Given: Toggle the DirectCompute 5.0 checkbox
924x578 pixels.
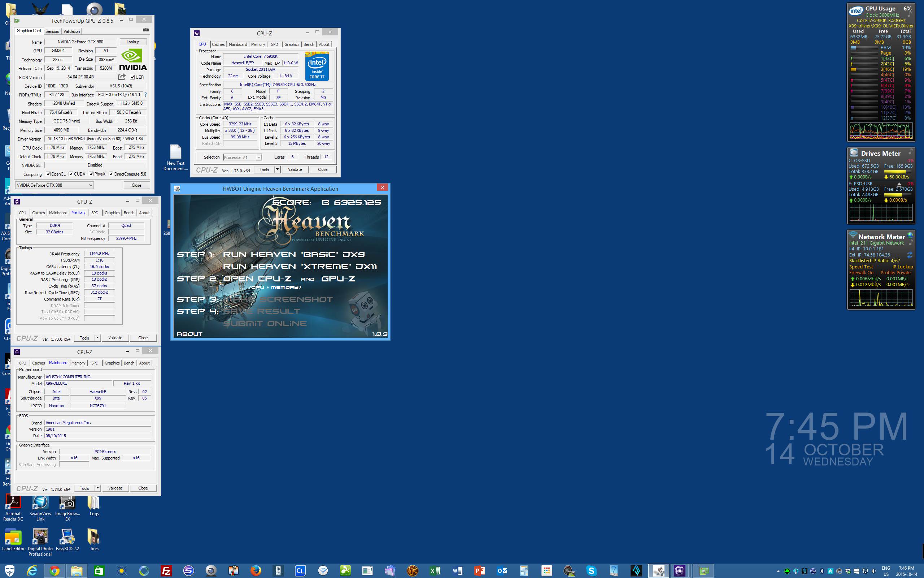Looking at the screenshot, I should (111, 174).
